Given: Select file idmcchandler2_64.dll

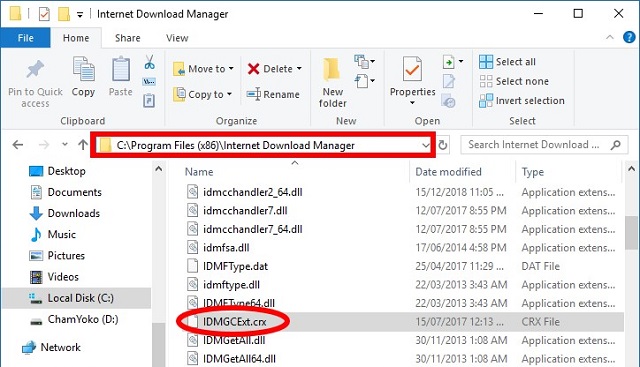Looking at the screenshot, I should pos(253,192).
